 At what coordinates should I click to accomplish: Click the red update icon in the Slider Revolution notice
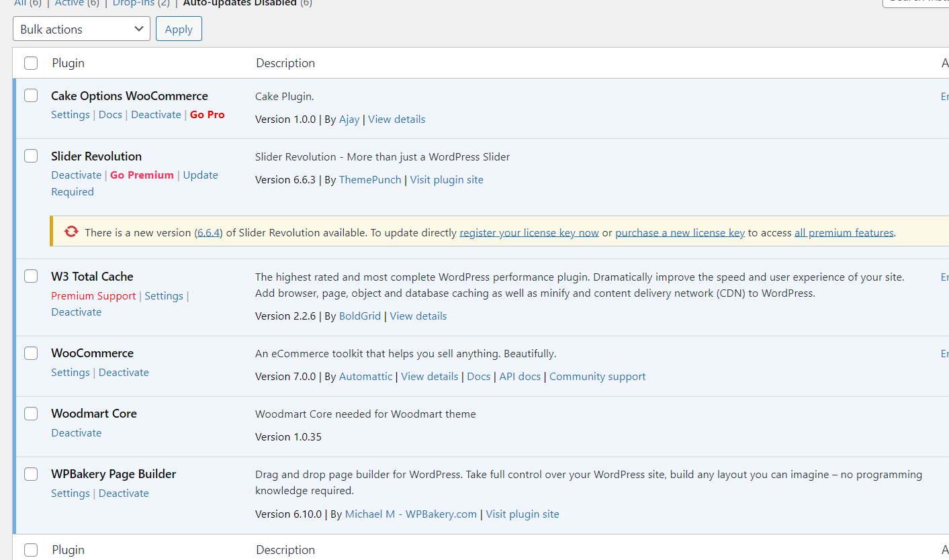coord(71,232)
